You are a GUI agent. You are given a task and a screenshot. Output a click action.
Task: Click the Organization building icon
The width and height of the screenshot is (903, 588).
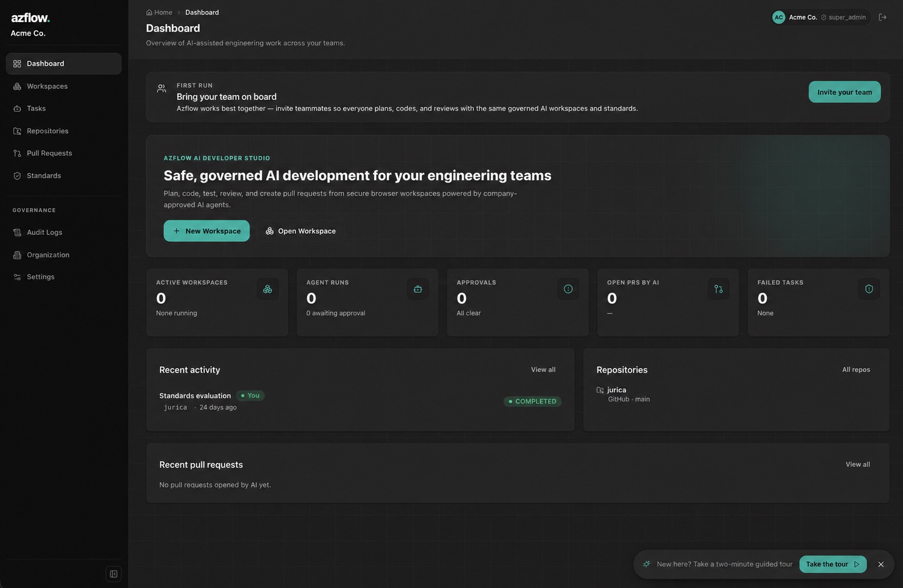(x=17, y=255)
